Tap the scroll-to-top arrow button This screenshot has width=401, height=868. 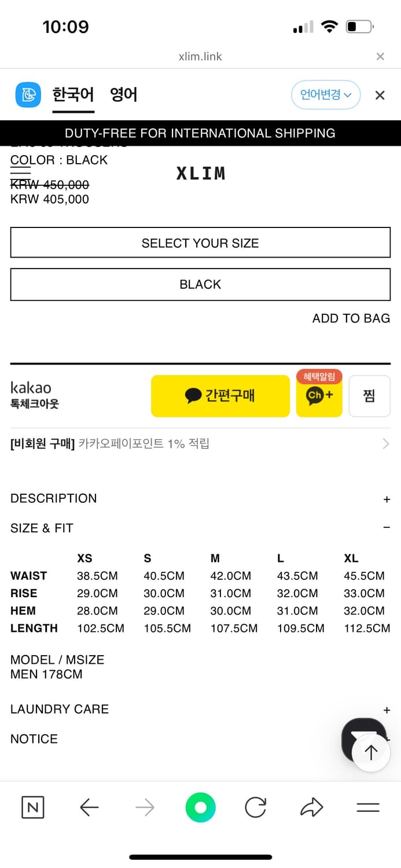click(x=371, y=752)
